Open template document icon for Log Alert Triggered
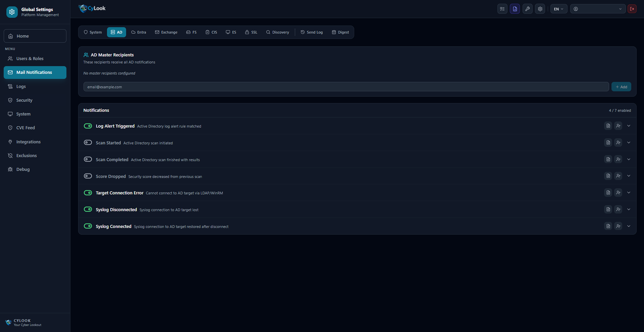644x332 pixels. [608, 126]
